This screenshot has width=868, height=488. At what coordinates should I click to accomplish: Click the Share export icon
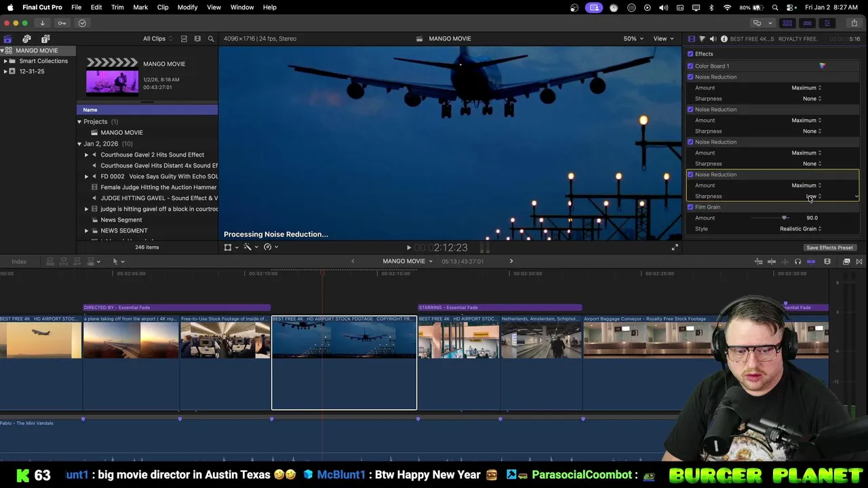tap(854, 23)
